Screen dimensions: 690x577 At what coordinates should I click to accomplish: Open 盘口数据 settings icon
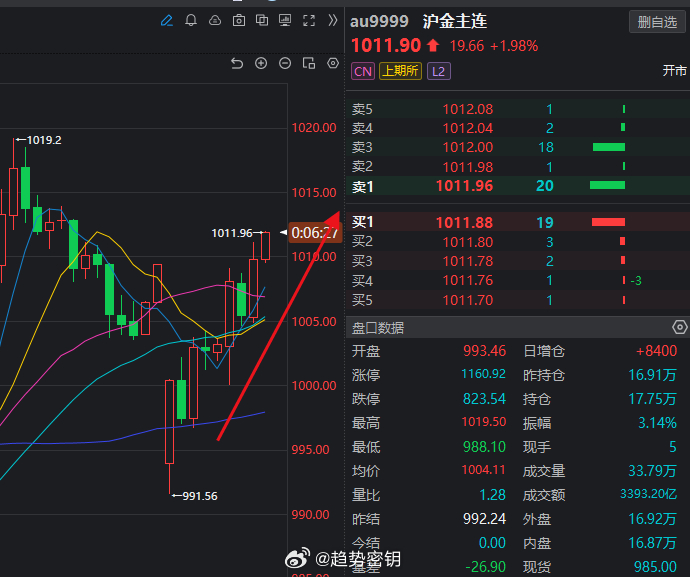679,327
